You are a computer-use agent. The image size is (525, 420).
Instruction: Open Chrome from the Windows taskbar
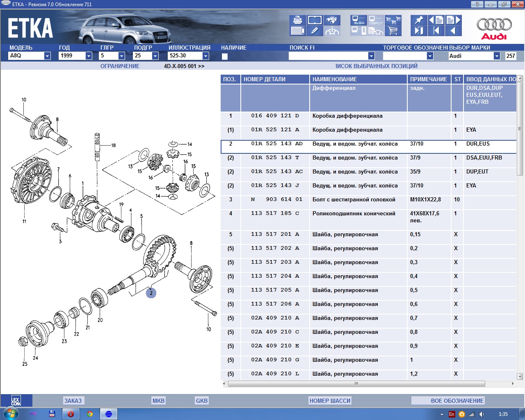point(90,414)
